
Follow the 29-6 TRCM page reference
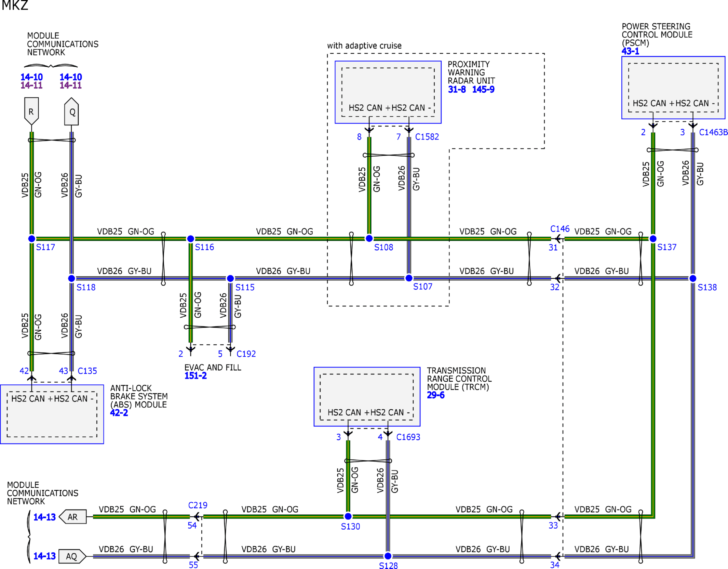tap(436, 395)
